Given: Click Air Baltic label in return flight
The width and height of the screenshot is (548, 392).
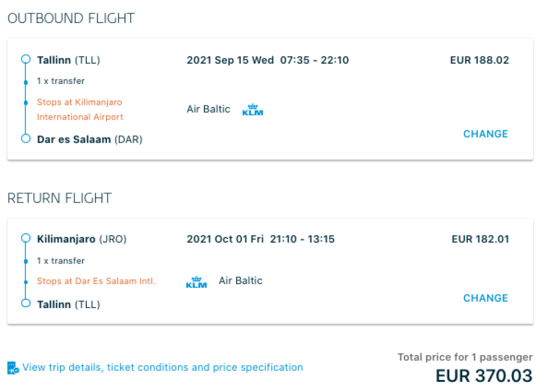Looking at the screenshot, I should pos(240,281).
